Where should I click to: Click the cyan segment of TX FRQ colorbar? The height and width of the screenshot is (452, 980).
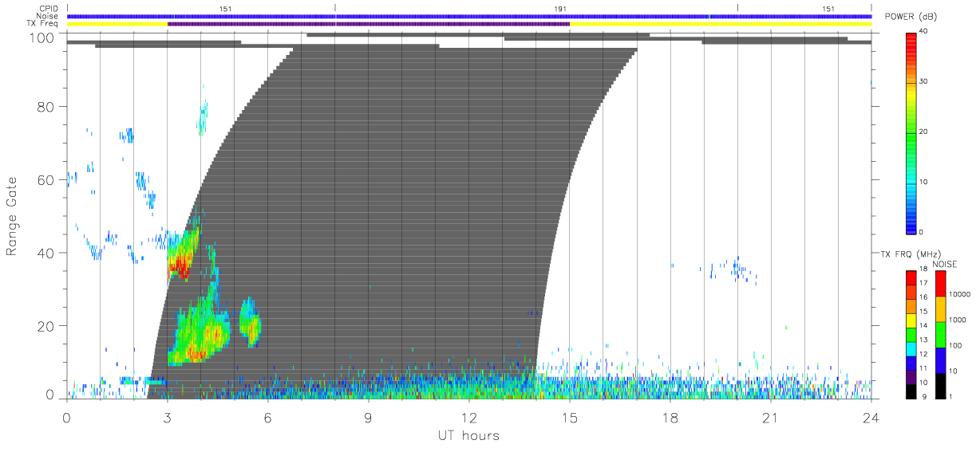911,348
